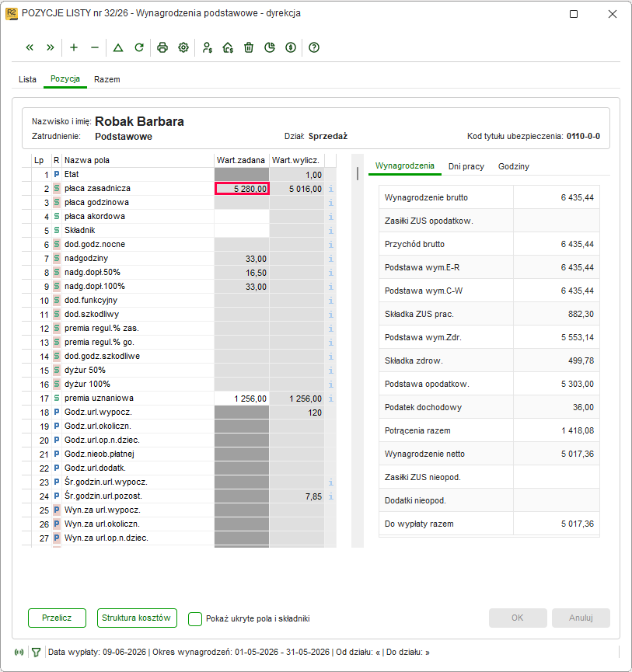Click the house with dollar icon

click(x=228, y=47)
